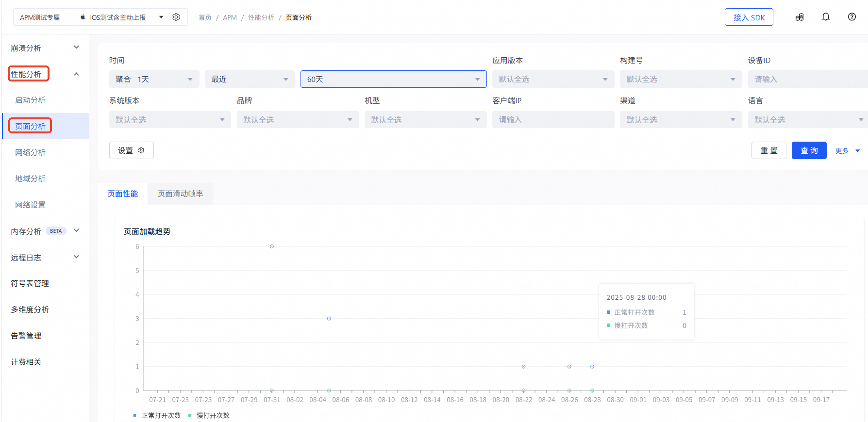
Task: Open the 最近 time mode dropdown
Action: [x=250, y=79]
